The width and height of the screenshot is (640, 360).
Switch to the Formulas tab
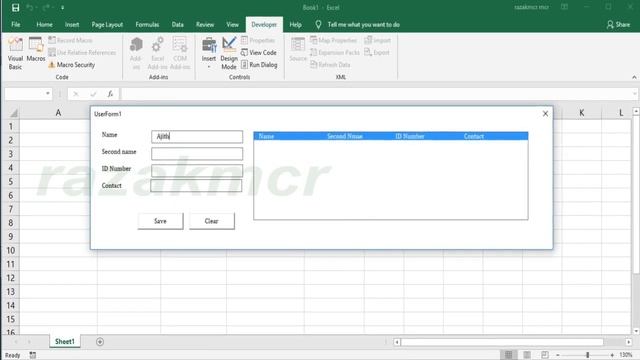(147, 24)
